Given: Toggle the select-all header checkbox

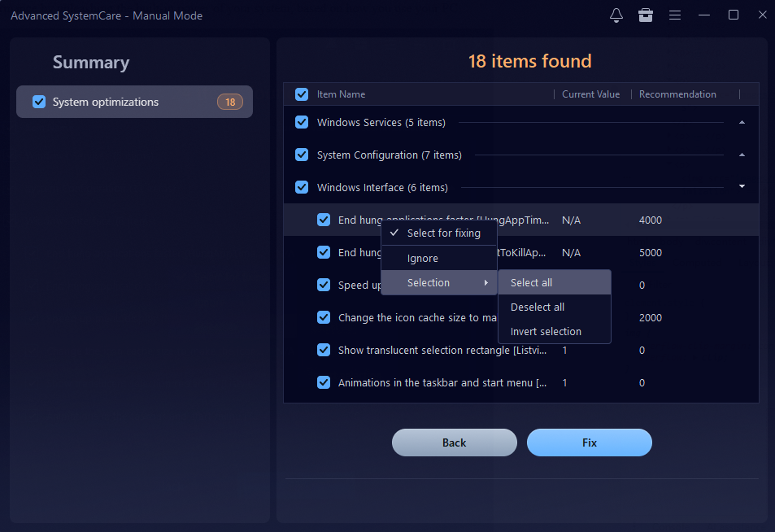Looking at the screenshot, I should pyautogui.click(x=302, y=94).
